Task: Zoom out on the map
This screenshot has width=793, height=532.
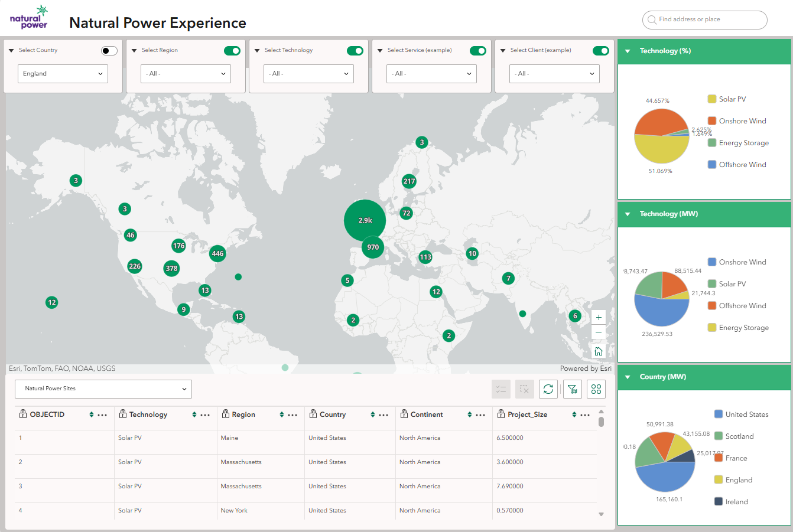Action: [599, 332]
